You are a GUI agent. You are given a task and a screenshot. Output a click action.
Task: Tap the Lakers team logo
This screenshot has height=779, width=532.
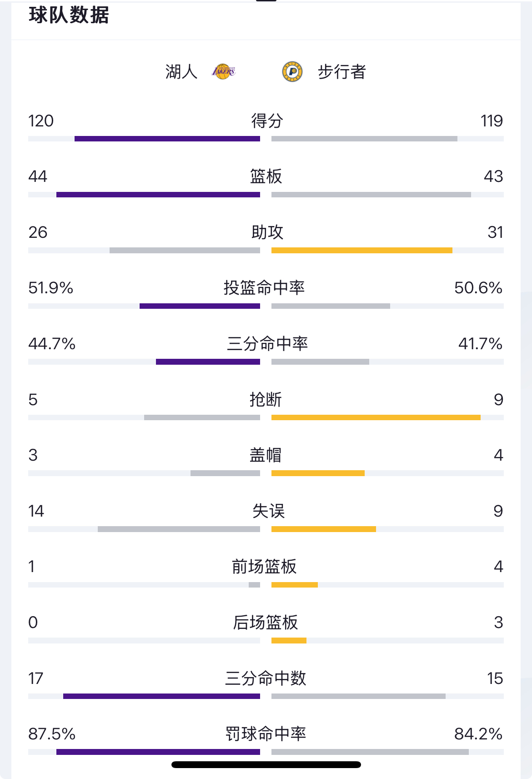224,71
